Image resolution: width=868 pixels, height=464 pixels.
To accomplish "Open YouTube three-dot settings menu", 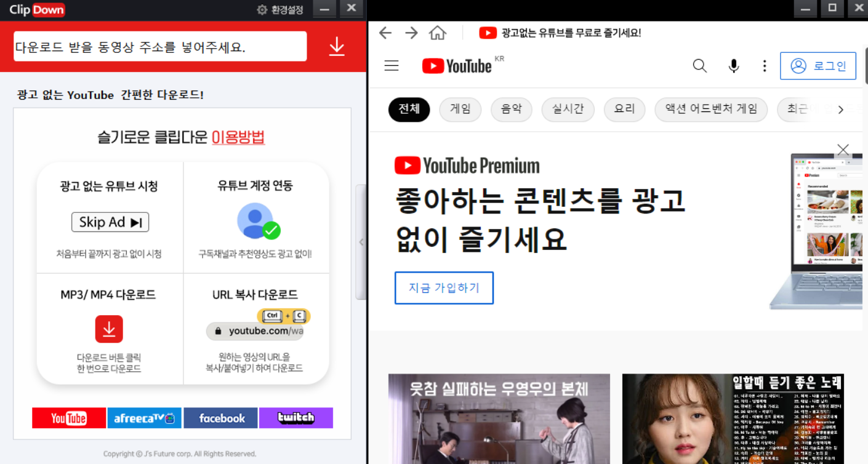I will tap(765, 66).
